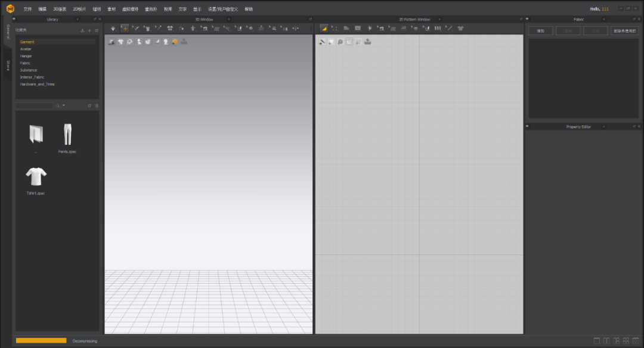
Task: Click the 删除未使用的 button in Fabric panel
Action: [x=624, y=30]
